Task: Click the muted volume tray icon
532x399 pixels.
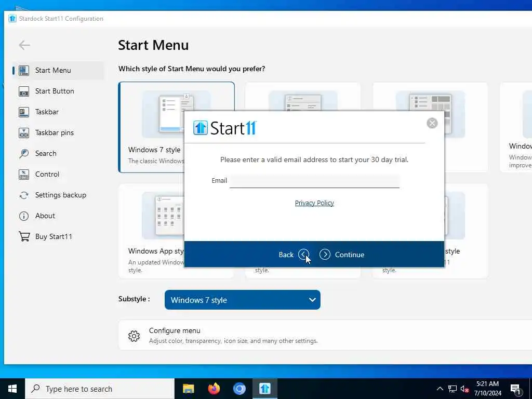Action: [x=464, y=389]
